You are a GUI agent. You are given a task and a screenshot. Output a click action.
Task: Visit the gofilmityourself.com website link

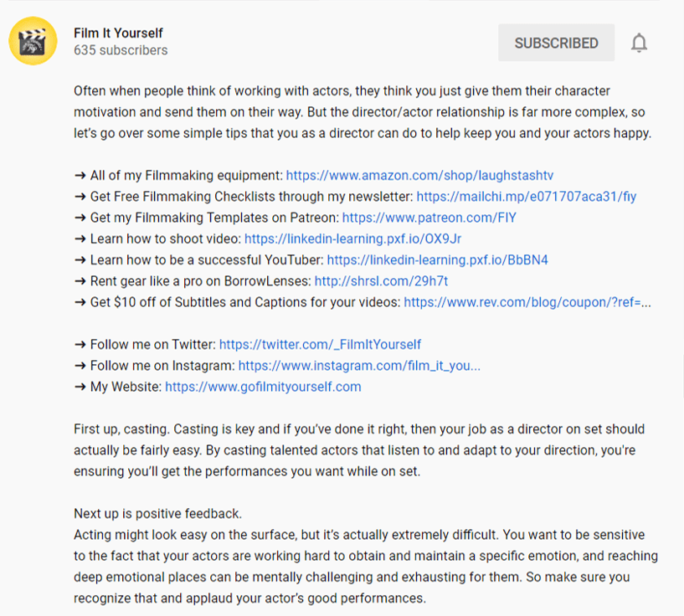click(x=263, y=387)
